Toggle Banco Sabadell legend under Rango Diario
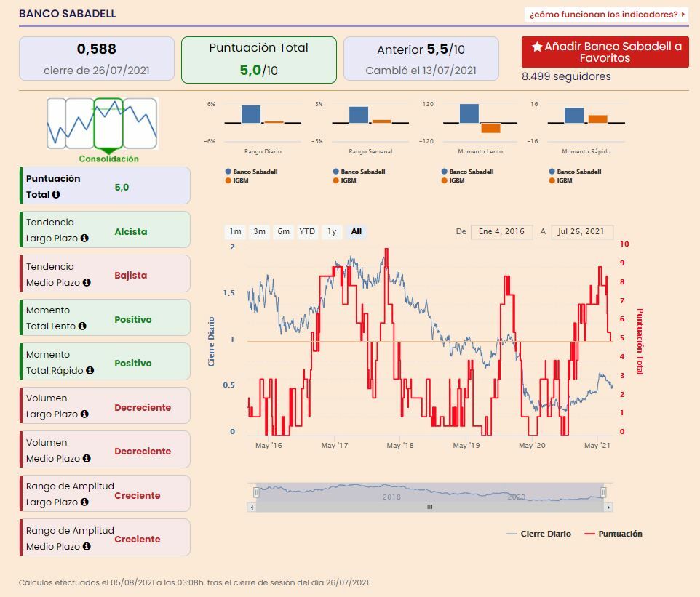This screenshot has height=597, width=700. (x=251, y=172)
